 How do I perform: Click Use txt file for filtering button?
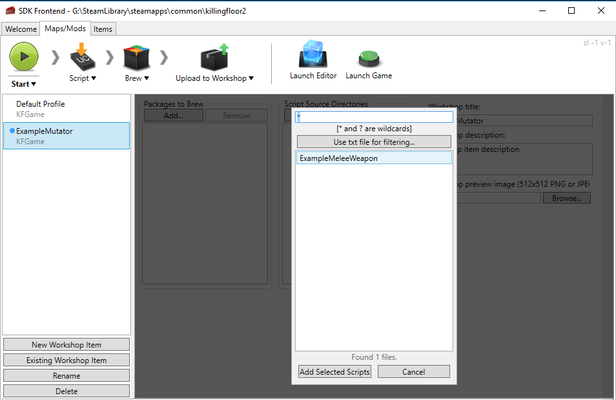click(x=374, y=142)
